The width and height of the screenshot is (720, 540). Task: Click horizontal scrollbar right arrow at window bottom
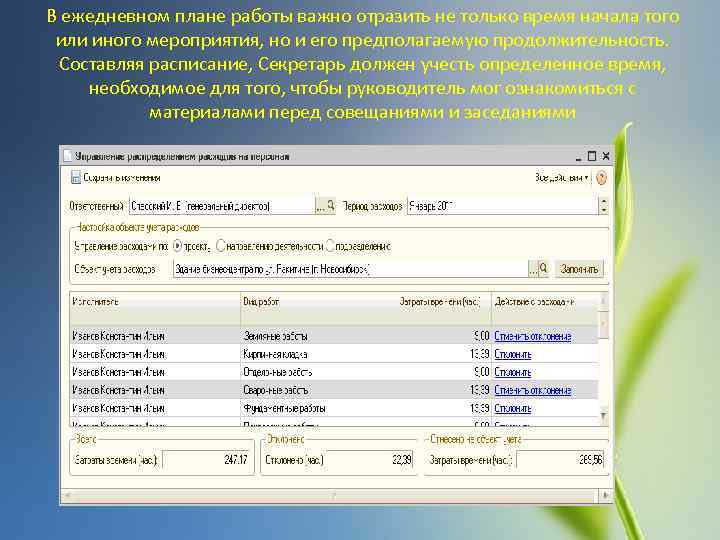pyautogui.click(x=605, y=495)
